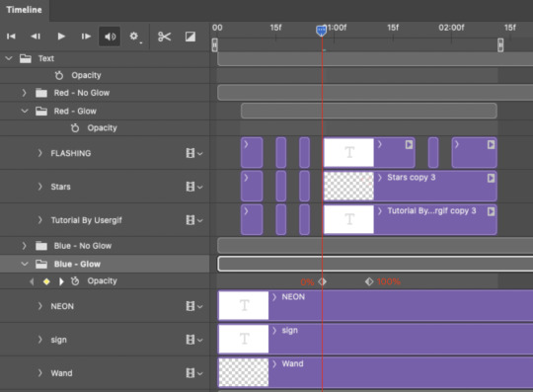533x392 pixels.
Task: Toggle the Red - Glow Opacity stopwatch
Action: click(x=75, y=127)
